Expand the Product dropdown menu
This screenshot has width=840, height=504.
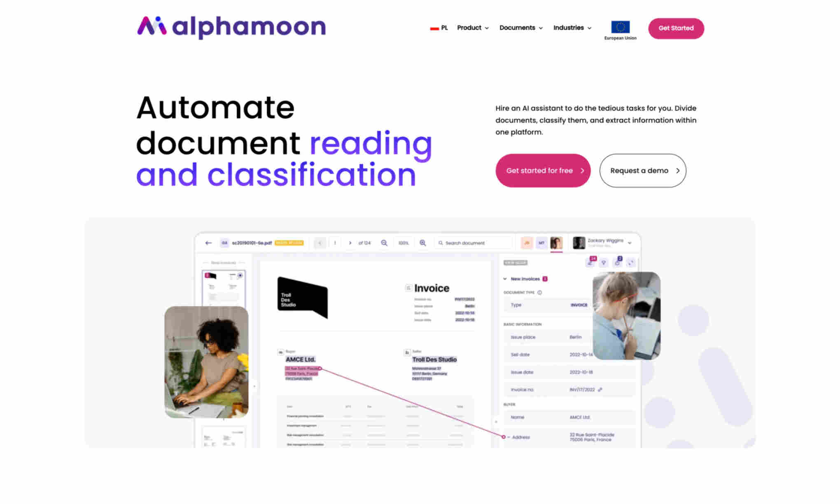point(473,28)
